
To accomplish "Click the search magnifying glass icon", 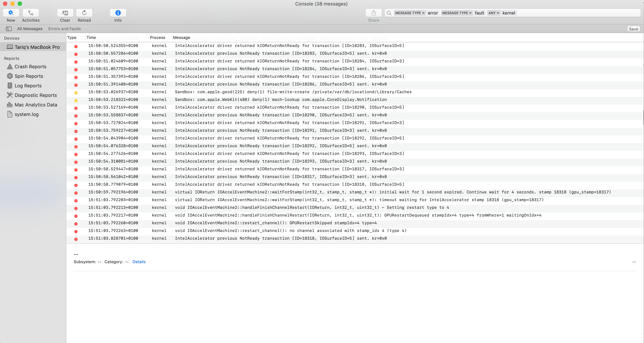I will click(389, 13).
